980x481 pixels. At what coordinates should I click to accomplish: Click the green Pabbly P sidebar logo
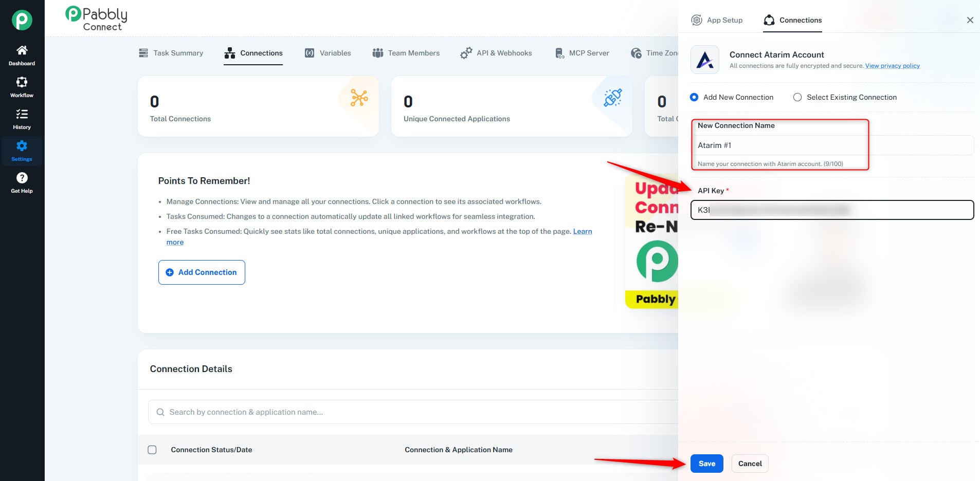[x=22, y=20]
